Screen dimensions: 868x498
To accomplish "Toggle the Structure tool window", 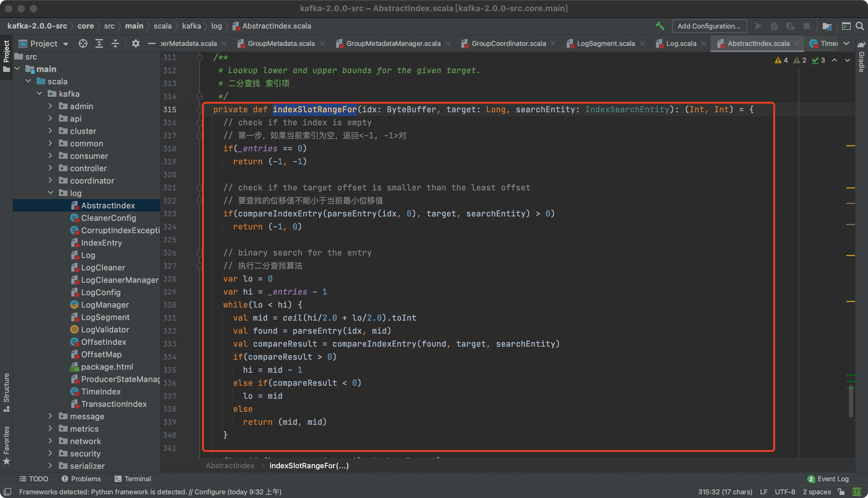I will click(x=6, y=392).
